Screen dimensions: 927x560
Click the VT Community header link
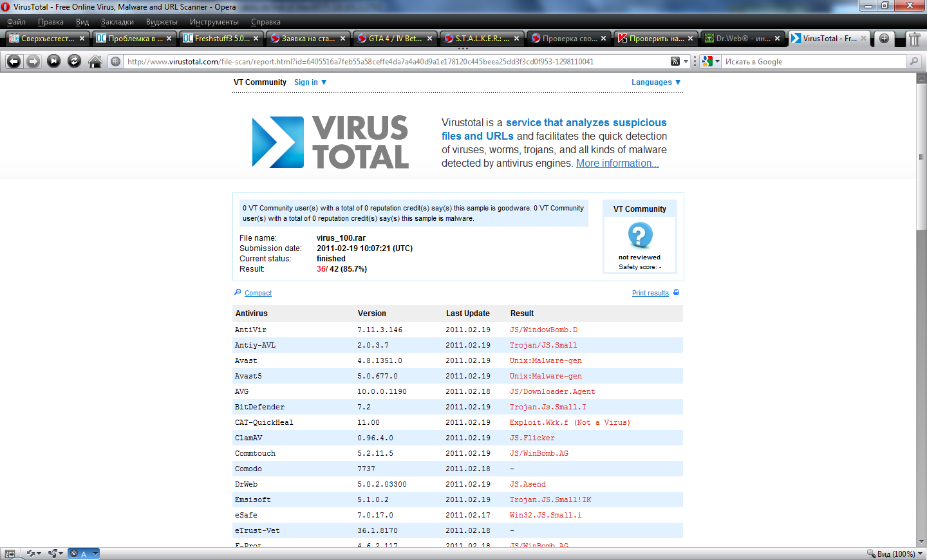click(x=260, y=82)
